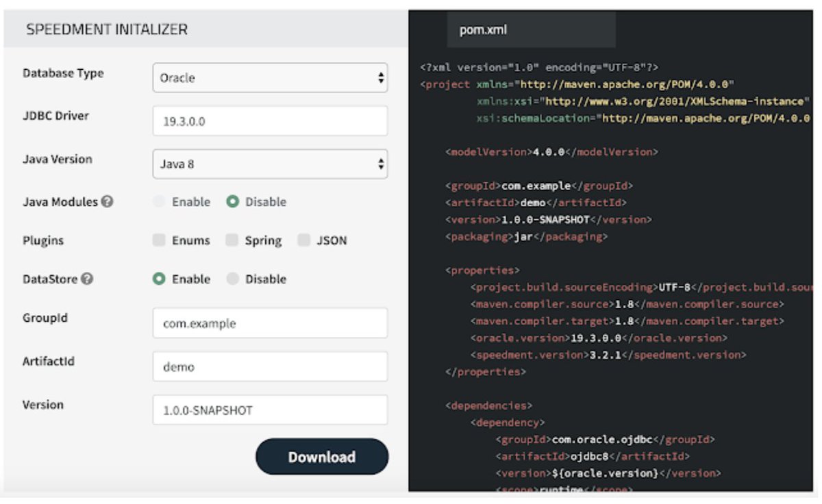822x504 pixels.
Task: Check the Spring plugin checkbox
Action: pos(231,240)
